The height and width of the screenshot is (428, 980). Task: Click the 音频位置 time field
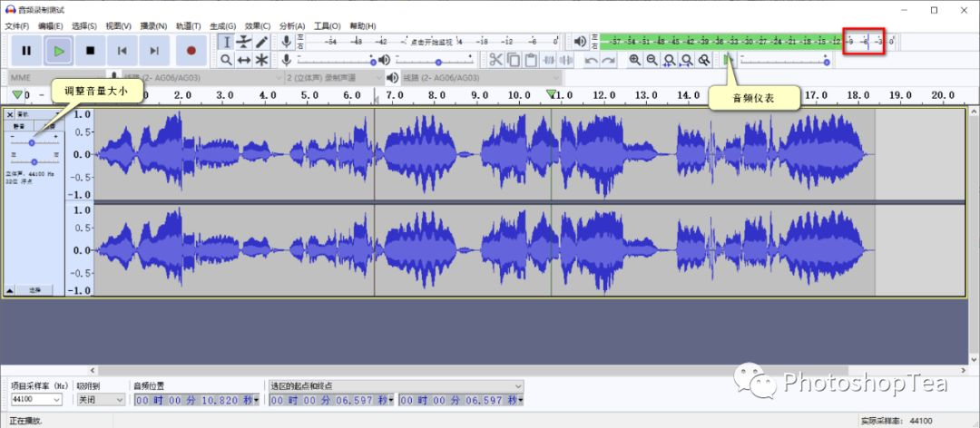pyautogui.click(x=196, y=401)
